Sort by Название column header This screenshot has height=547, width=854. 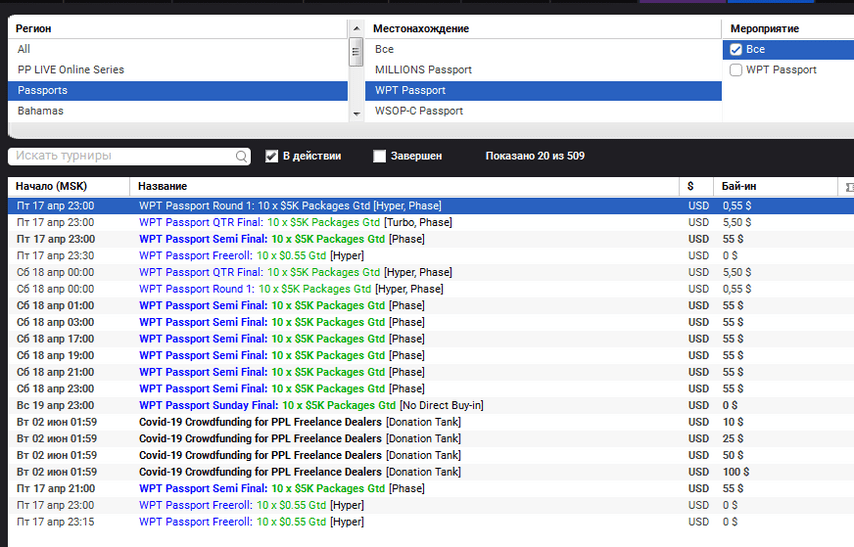(405, 186)
